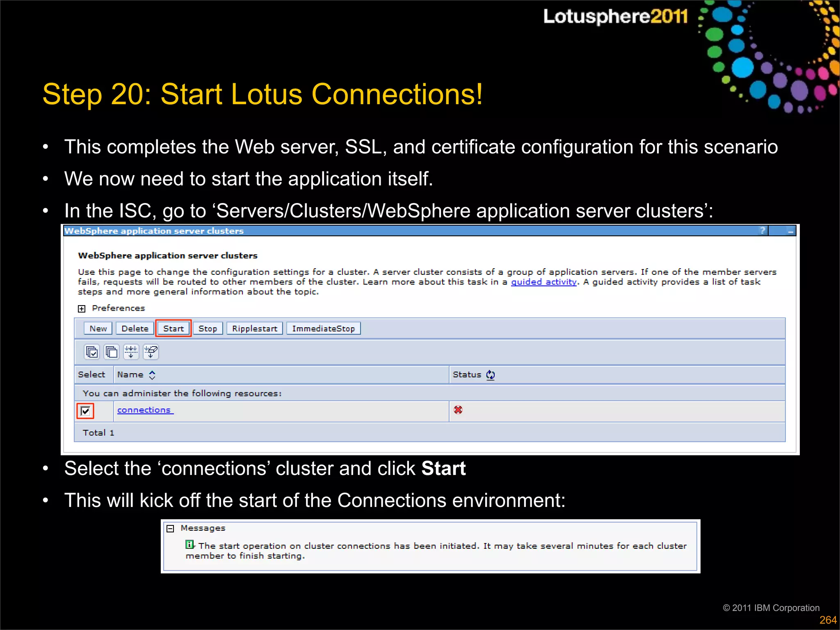
Task: Open the connections cluster link
Action: tap(145, 410)
